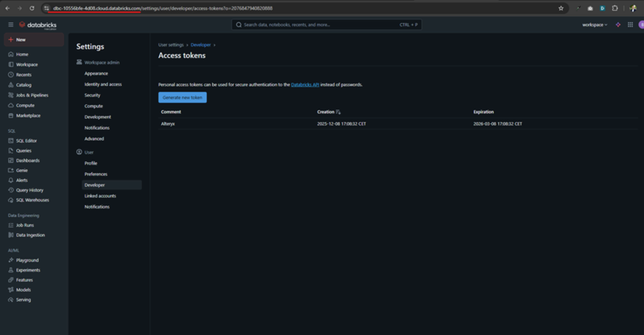Screen dimensions: 644x335
Task: Click the Experiments flask icon
Action: coord(11,270)
